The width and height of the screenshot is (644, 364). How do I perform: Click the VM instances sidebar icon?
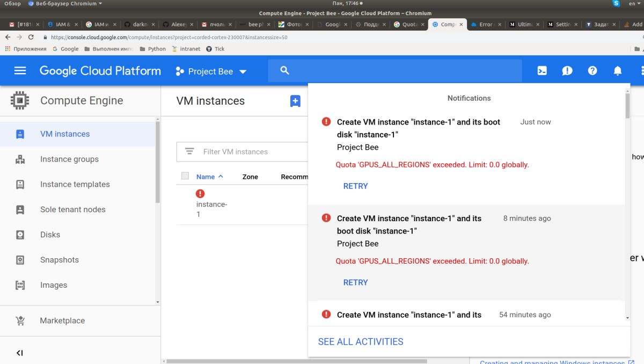(x=20, y=134)
